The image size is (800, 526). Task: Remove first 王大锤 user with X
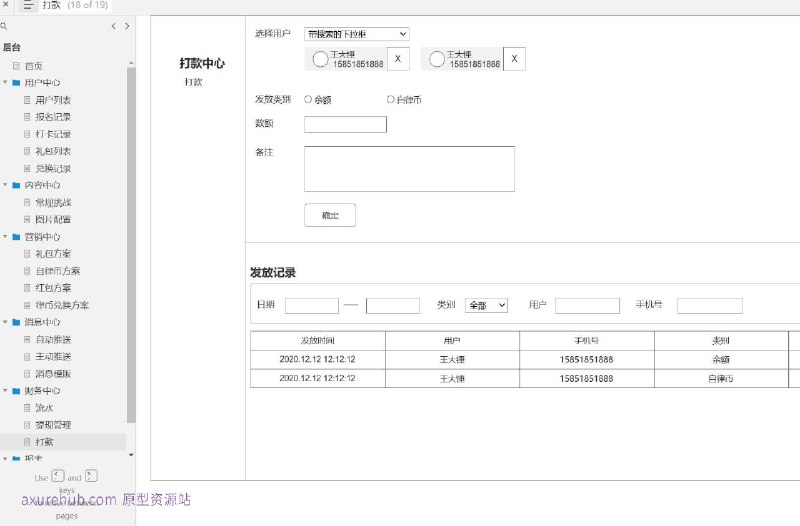tap(398, 59)
